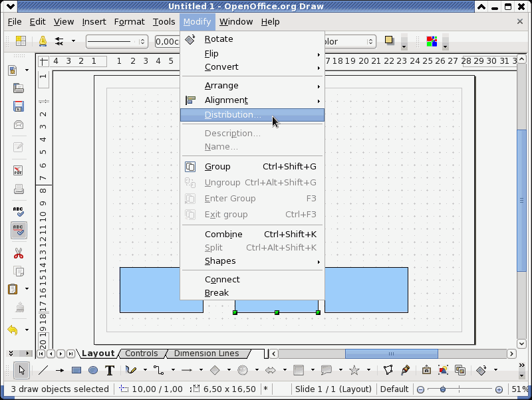Toggle AutoSpellcheck button

point(19,230)
